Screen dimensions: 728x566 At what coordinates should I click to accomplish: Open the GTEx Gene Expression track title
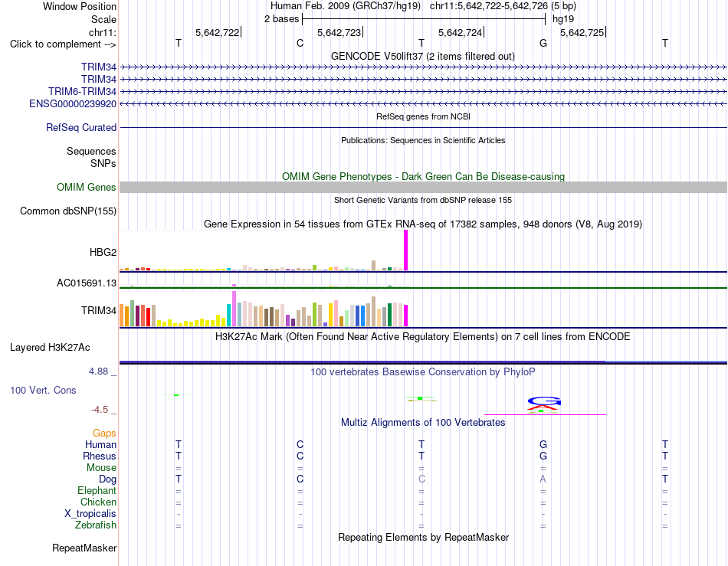tap(423, 224)
